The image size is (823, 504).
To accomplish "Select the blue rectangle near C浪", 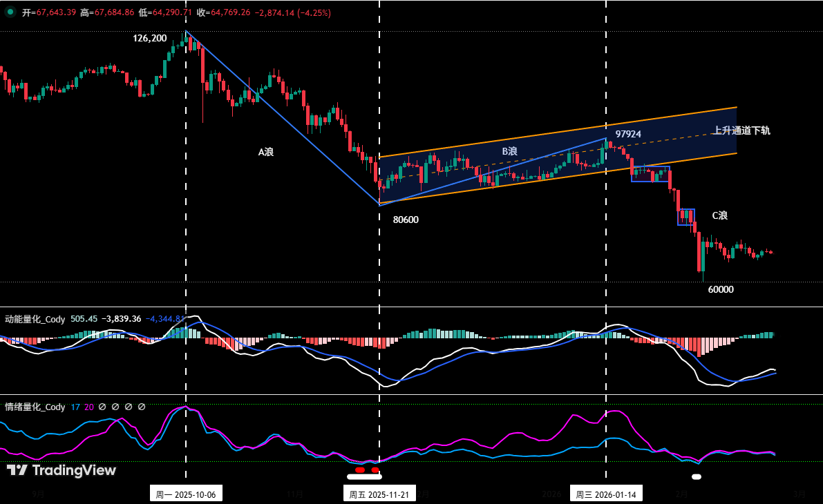I will (x=686, y=217).
